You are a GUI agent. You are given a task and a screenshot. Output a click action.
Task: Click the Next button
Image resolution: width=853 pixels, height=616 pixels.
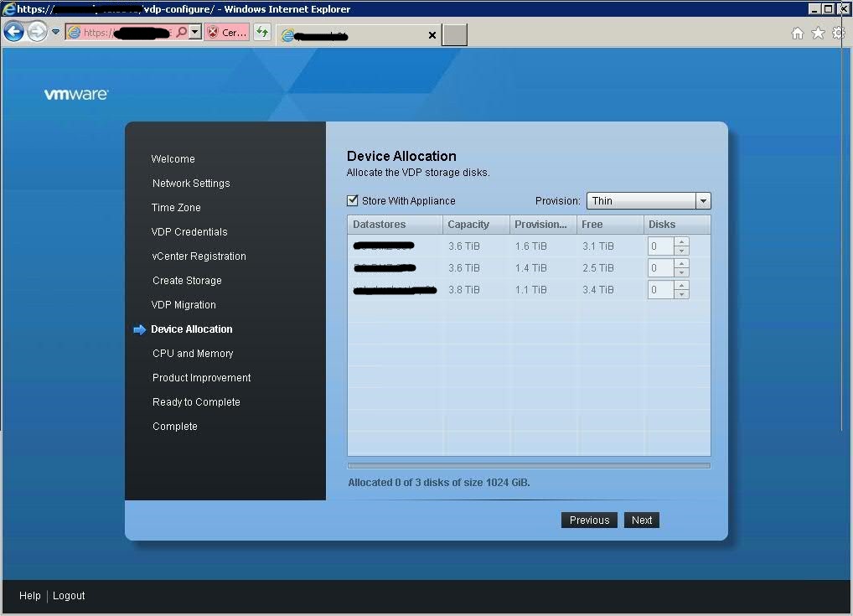(x=642, y=520)
